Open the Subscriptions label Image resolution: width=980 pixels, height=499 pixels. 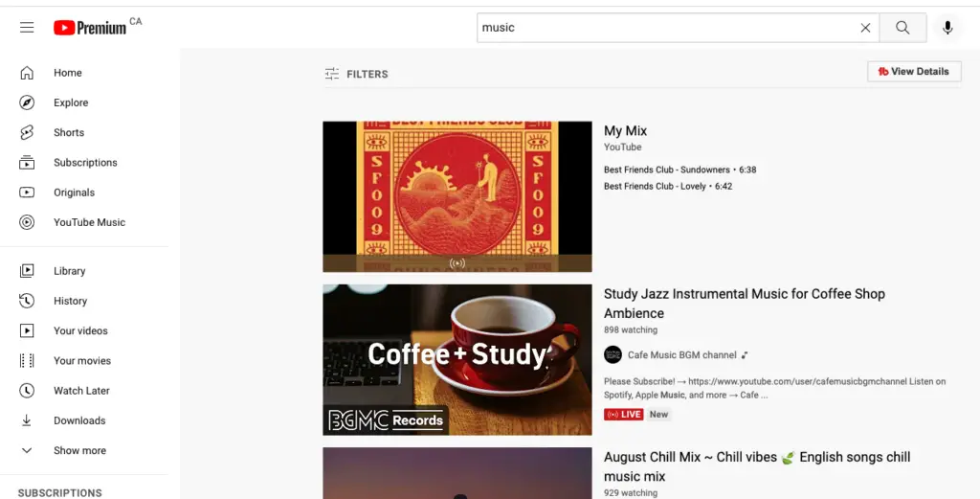coord(85,163)
